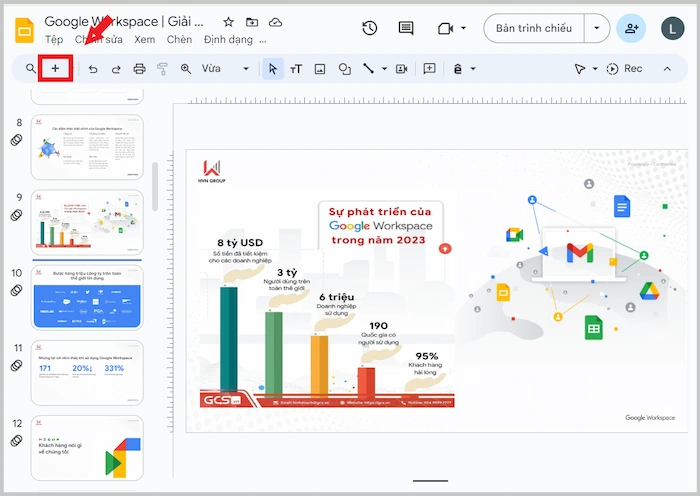The width and height of the screenshot is (700, 496).
Task: Select the text box tool
Action: coord(296,69)
